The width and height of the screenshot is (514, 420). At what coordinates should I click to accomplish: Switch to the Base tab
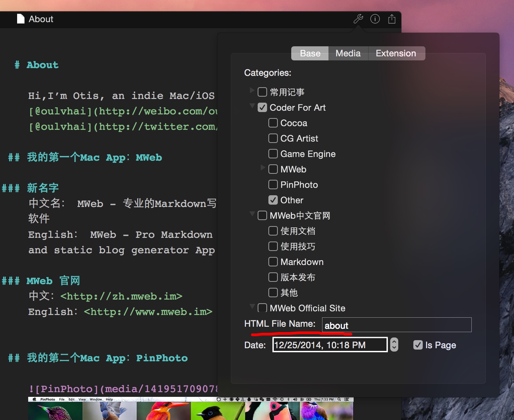(310, 53)
